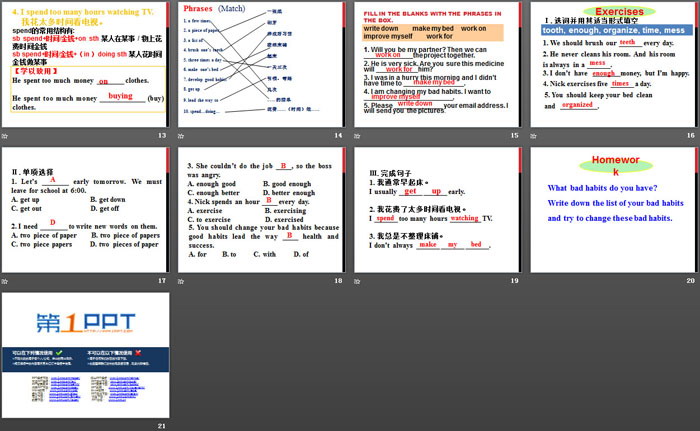This screenshot has width=700, height=431.
Task: Click the green checkmark icon on slide 21
Action: (x=60, y=353)
